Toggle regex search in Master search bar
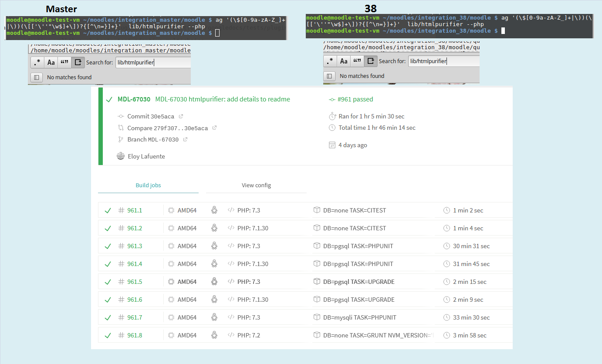602x364 pixels. click(x=37, y=63)
